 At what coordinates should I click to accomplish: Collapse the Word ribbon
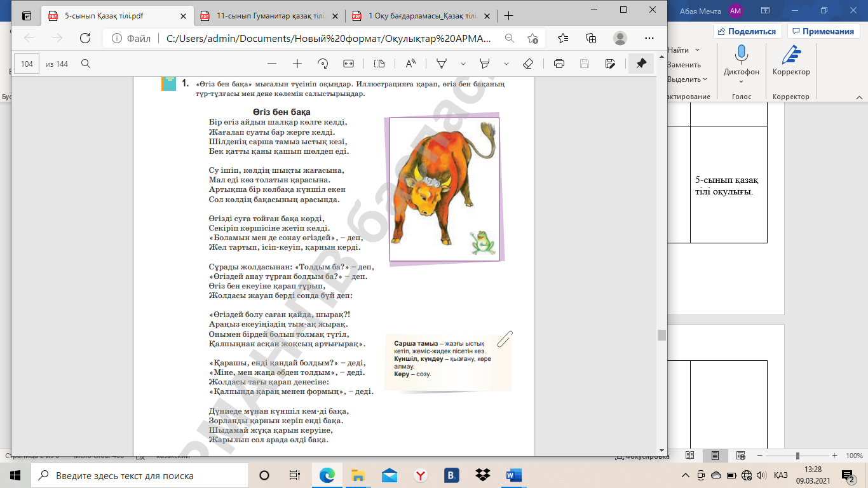[x=858, y=97]
